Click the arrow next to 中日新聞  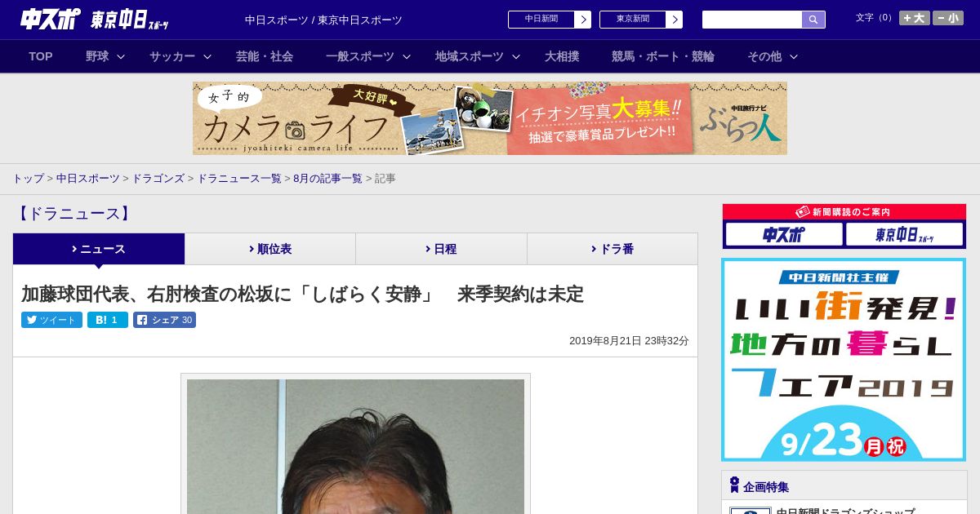pos(582,20)
